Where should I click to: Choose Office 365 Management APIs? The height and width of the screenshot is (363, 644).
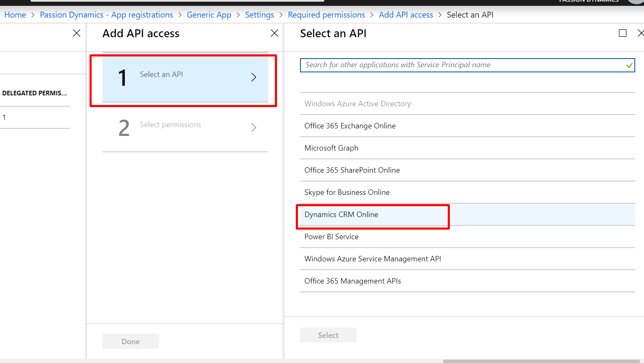[352, 281]
